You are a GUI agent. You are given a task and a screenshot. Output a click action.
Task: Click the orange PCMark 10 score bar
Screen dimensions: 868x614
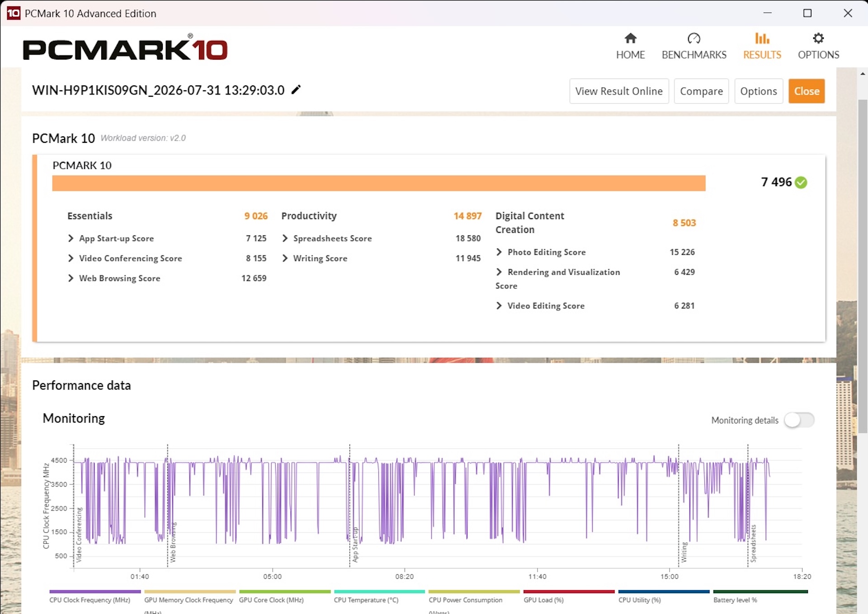(x=379, y=183)
